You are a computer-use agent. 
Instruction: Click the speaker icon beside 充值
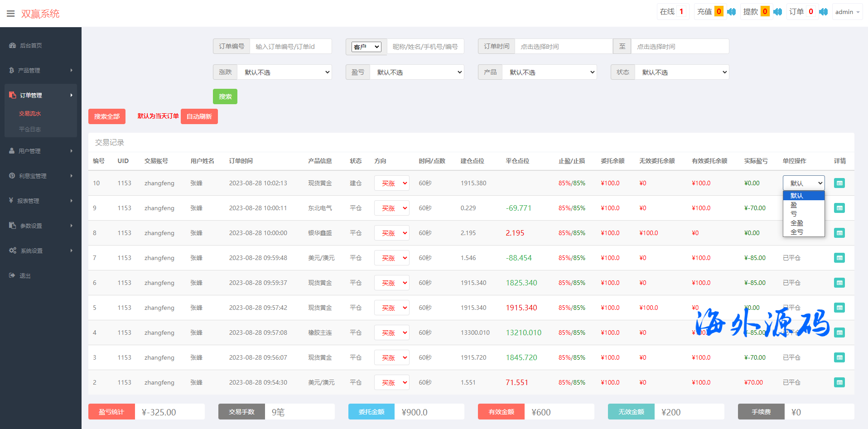tap(731, 12)
